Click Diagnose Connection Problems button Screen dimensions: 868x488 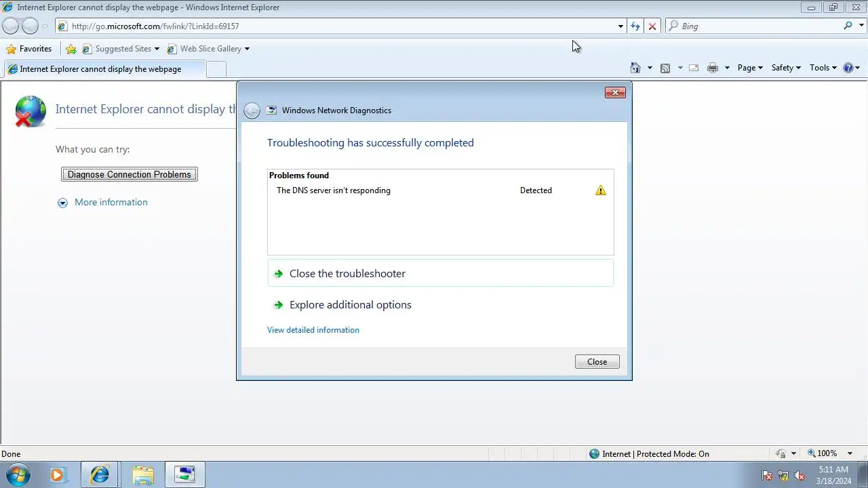pos(130,174)
